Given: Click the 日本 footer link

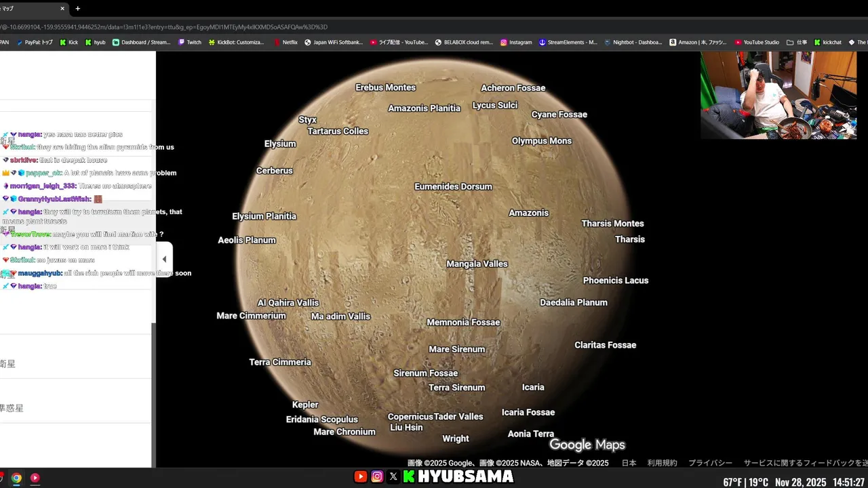Looking at the screenshot, I should coord(629,463).
